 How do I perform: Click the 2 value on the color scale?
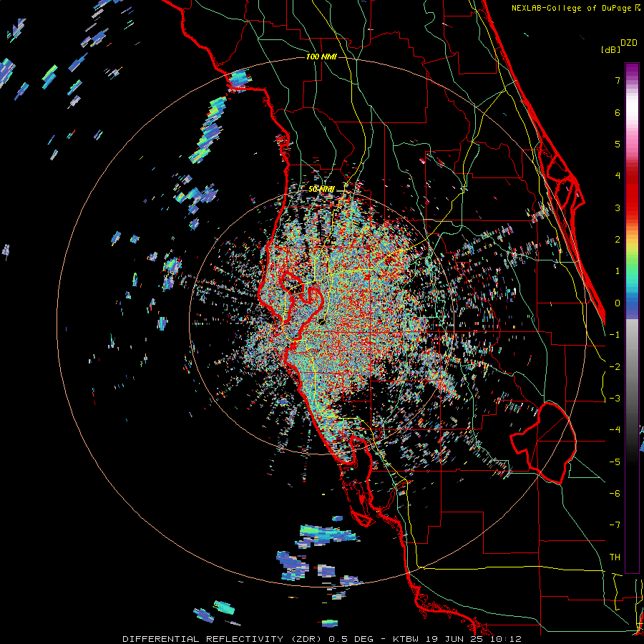pyautogui.click(x=618, y=240)
